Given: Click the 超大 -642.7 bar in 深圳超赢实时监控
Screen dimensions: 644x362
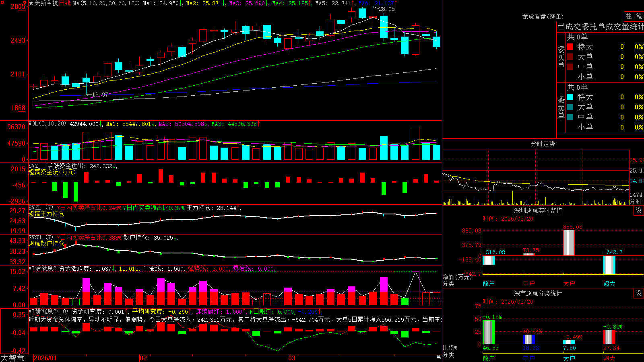Looking at the screenshot, I should click(x=609, y=265).
